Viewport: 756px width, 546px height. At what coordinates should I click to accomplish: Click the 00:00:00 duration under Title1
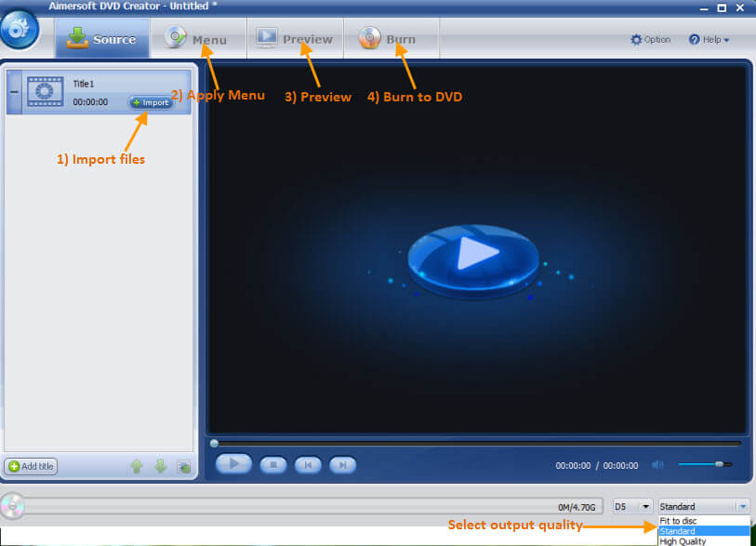[x=90, y=102]
